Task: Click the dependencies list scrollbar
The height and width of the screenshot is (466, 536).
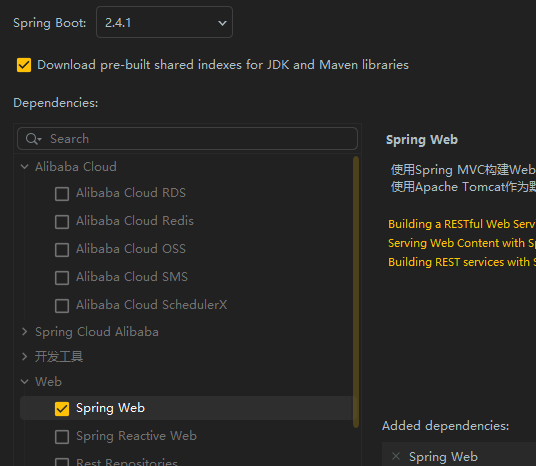Action: tap(356, 292)
